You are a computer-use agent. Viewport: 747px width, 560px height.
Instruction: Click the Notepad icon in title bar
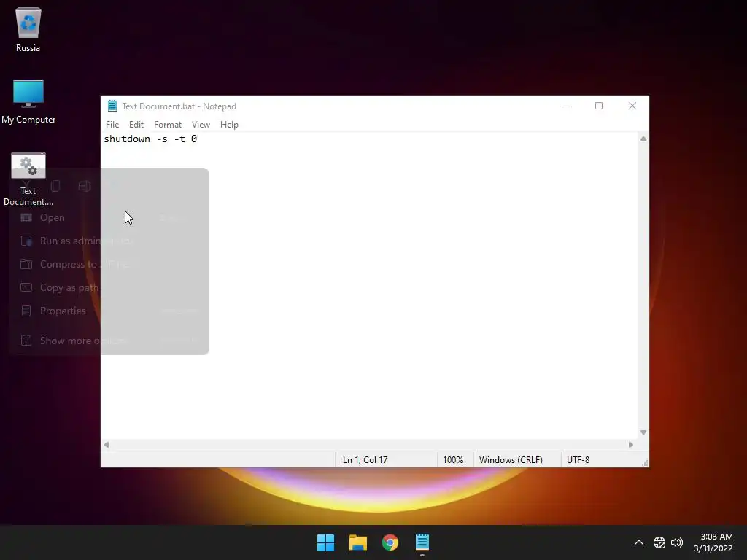(112, 106)
